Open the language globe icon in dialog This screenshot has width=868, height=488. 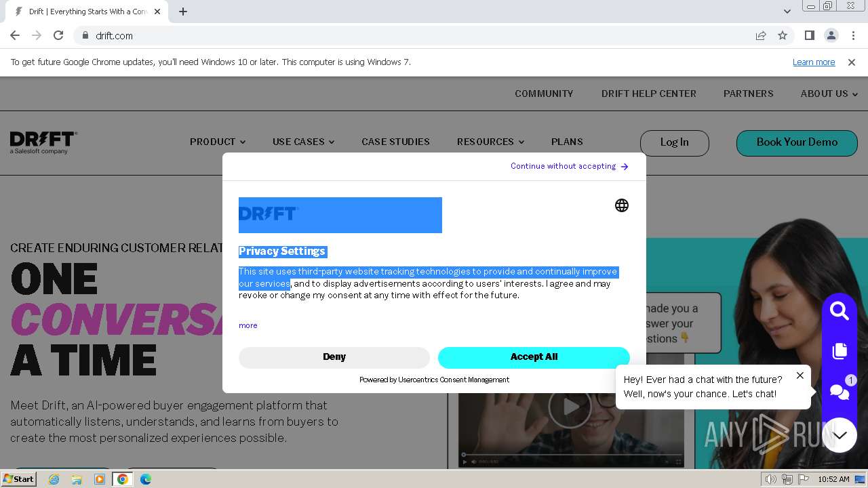622,205
